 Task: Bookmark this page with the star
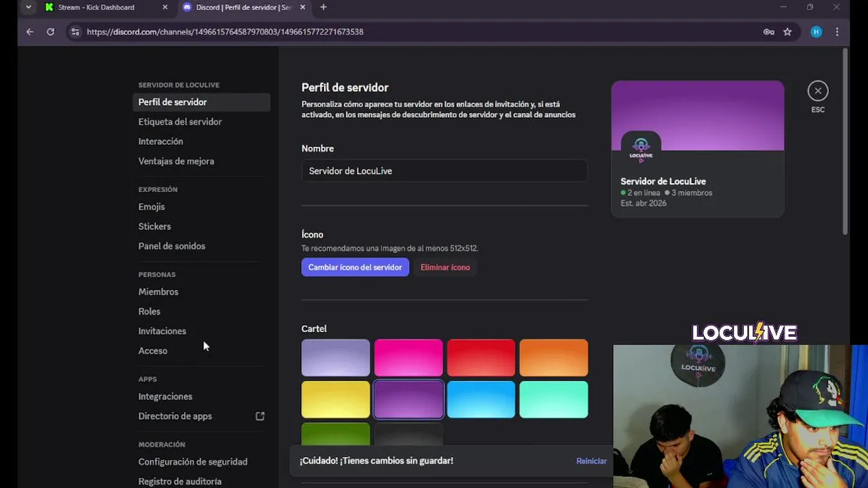[x=787, y=32]
